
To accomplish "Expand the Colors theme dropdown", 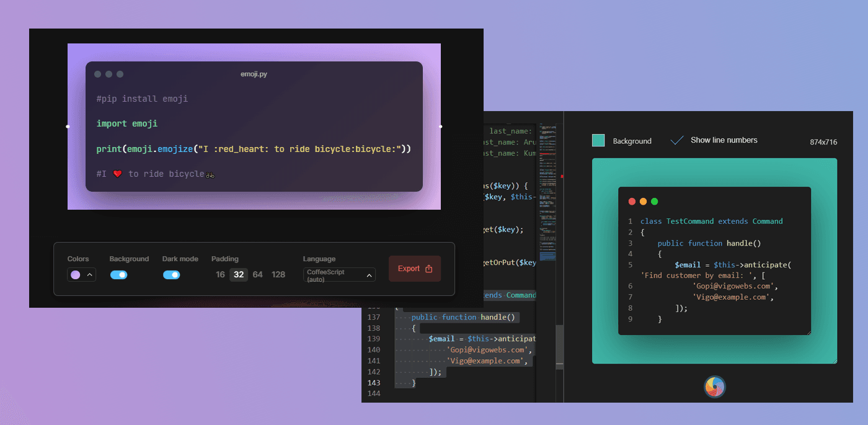I will click(81, 275).
